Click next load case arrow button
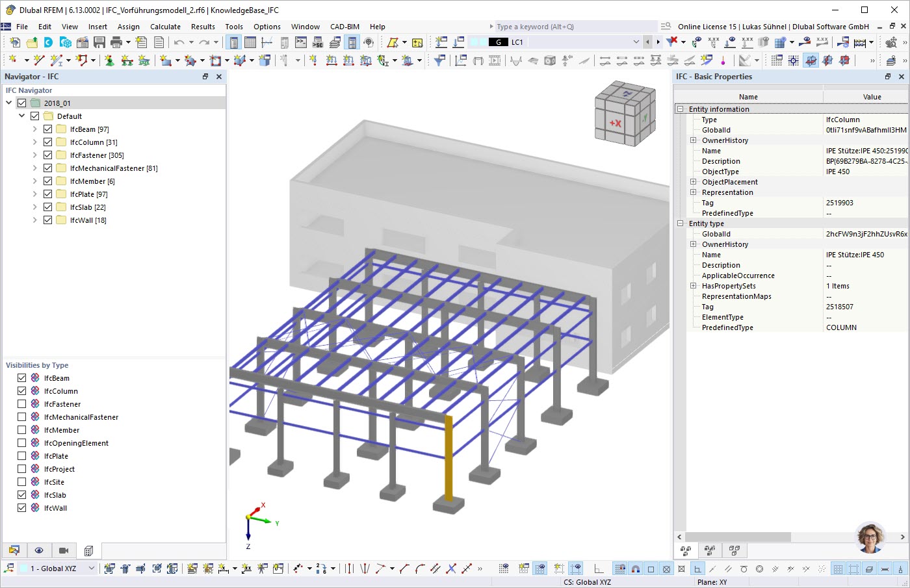The image size is (910, 588). [x=658, y=42]
